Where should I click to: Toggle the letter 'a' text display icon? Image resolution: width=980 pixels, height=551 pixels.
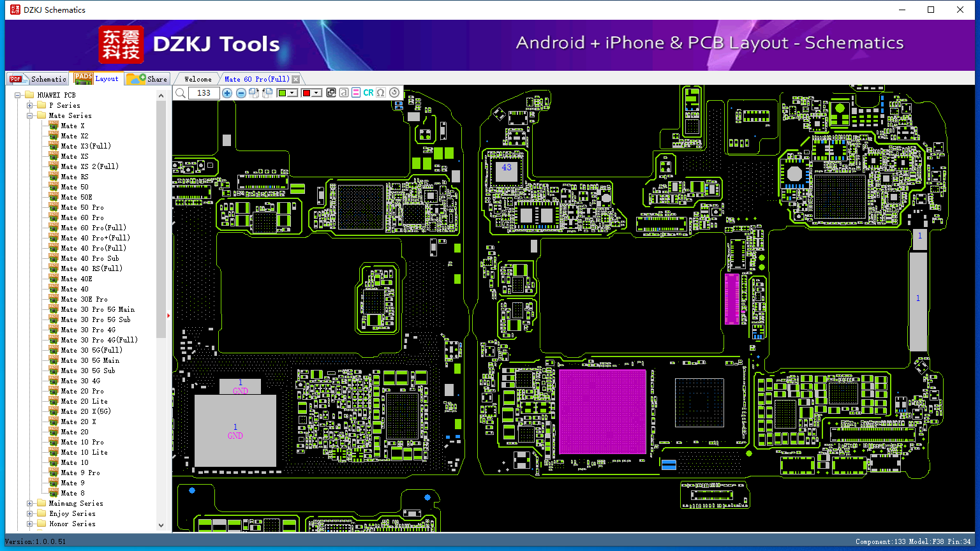point(344,93)
